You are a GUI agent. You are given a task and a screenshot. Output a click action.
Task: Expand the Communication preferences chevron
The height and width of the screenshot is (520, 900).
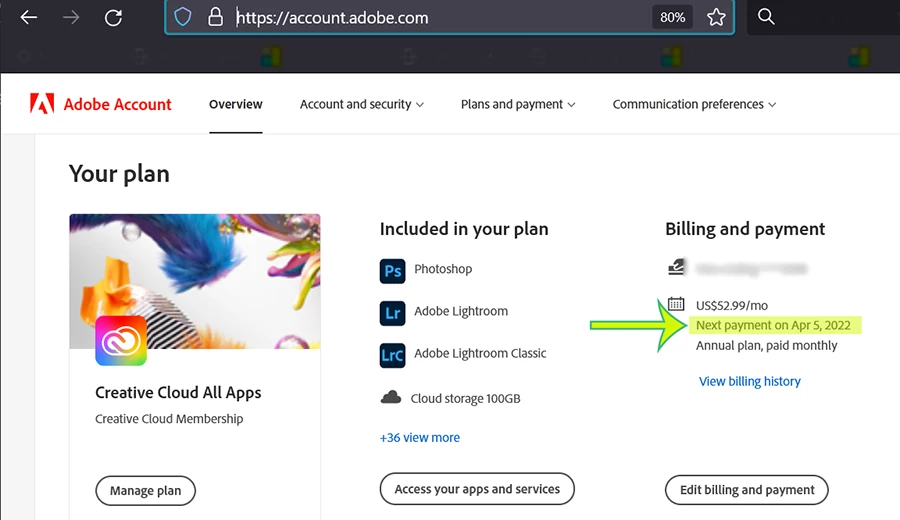(772, 105)
